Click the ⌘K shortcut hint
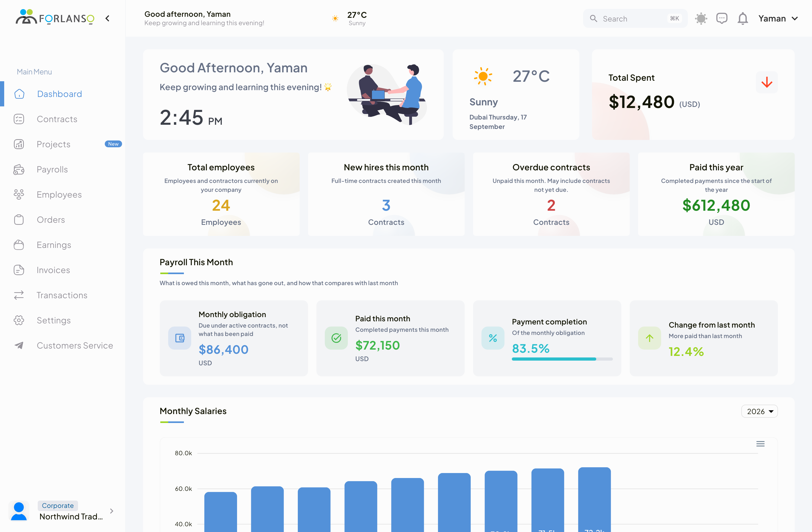812x532 pixels. tap(674, 18)
